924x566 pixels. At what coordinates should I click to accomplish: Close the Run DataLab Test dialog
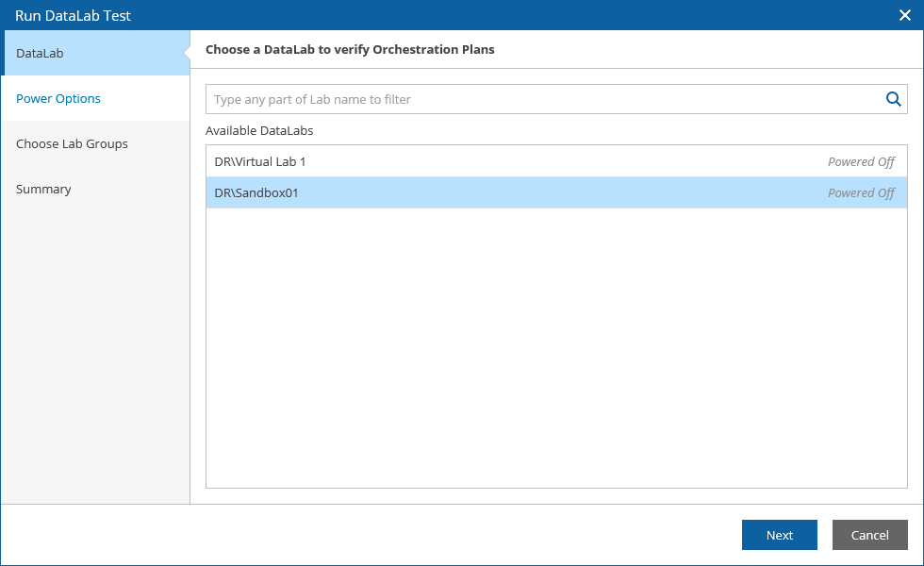[905, 15]
